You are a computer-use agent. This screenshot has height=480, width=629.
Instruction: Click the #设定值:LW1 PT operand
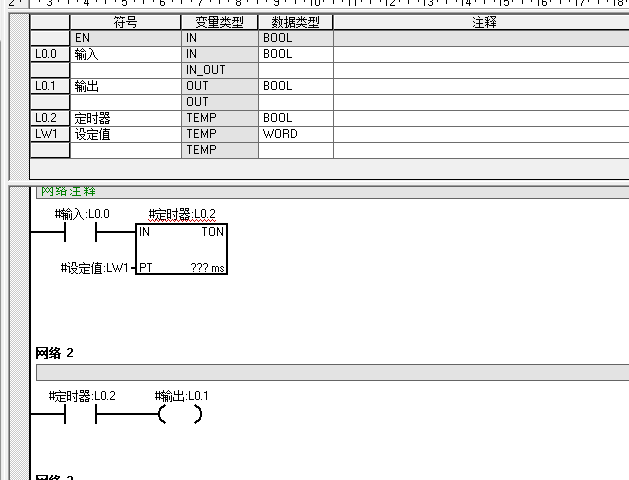pos(95,268)
